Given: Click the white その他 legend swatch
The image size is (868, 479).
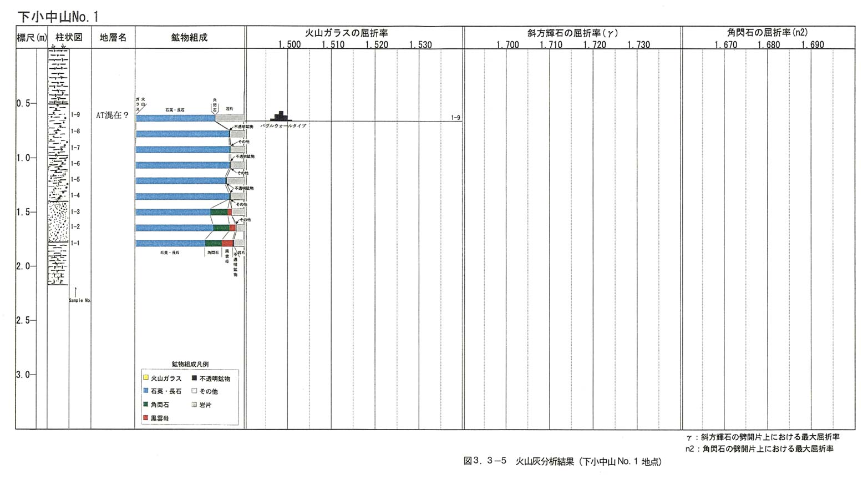Looking at the screenshot, I should tap(194, 391).
